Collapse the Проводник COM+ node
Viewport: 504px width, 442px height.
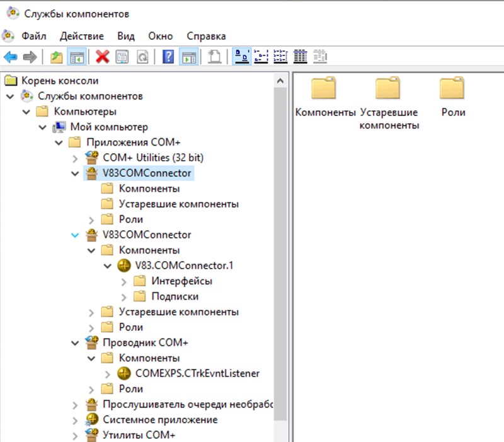(x=75, y=343)
